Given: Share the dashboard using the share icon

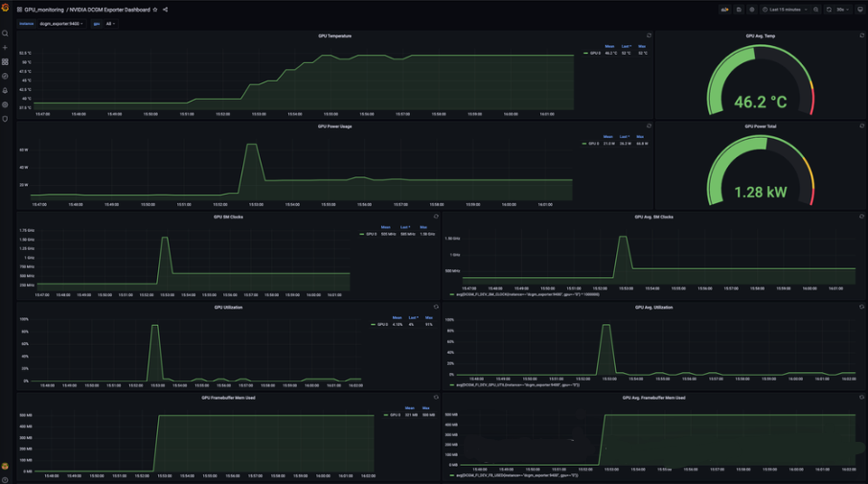Looking at the screenshot, I should coord(165,10).
